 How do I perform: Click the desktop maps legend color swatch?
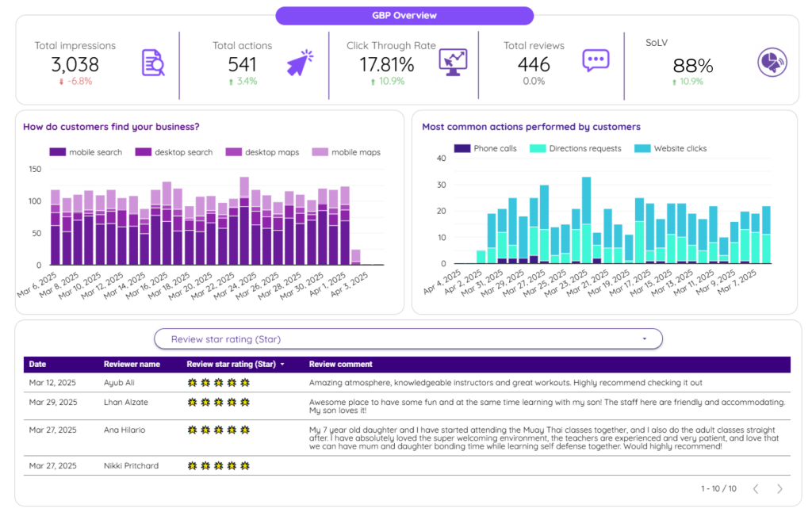click(x=234, y=152)
